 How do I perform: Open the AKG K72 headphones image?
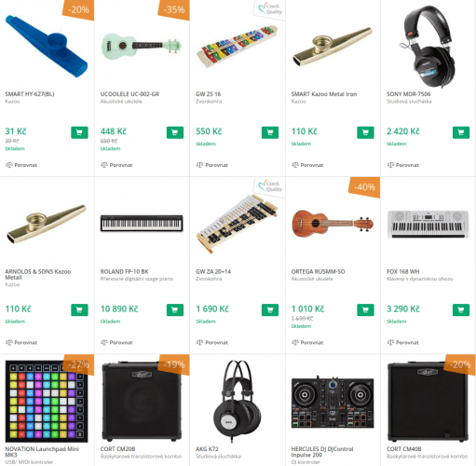[x=238, y=401]
